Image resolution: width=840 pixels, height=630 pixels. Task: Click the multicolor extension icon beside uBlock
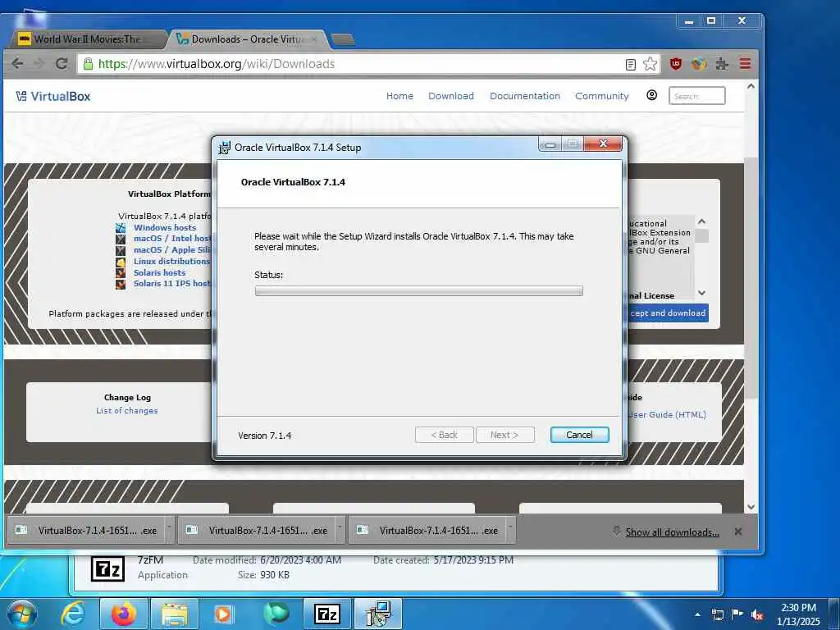click(x=699, y=64)
